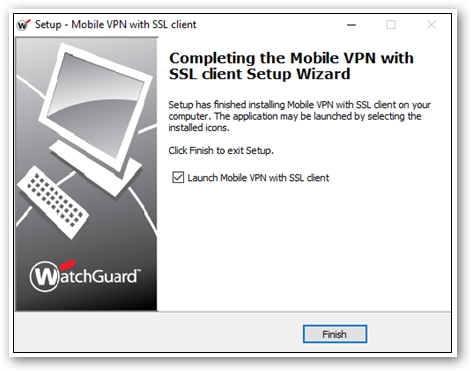Viewport: 471px width, 371px height.
Task: Minimize the Setup window
Action: 351,25
